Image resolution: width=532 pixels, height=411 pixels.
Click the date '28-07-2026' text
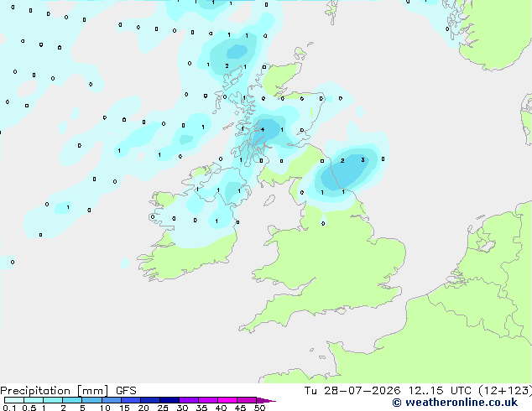point(362,391)
